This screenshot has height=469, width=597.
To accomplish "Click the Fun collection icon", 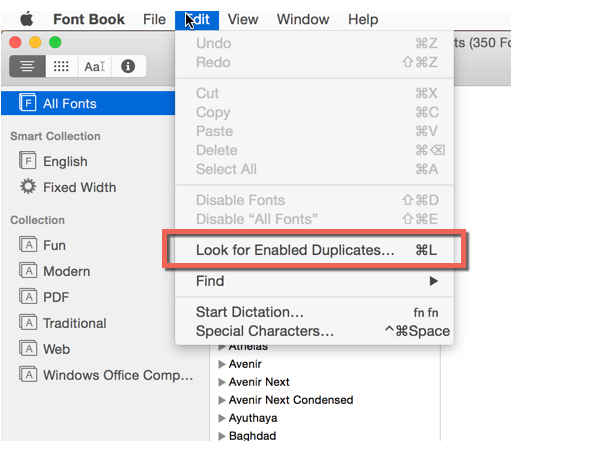I will [28, 244].
